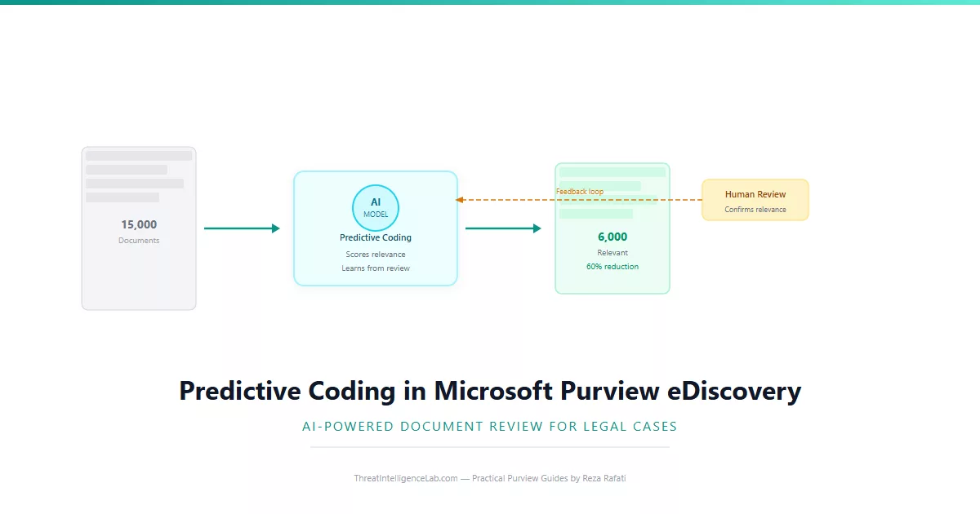Click the '60% reduction' text
The height and width of the screenshot is (514, 980).
[612, 267]
